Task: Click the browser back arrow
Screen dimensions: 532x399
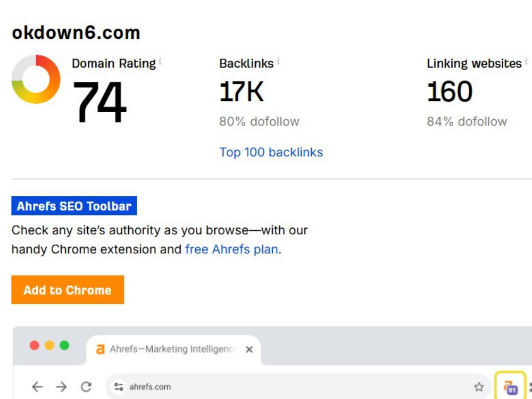Action: [37, 386]
